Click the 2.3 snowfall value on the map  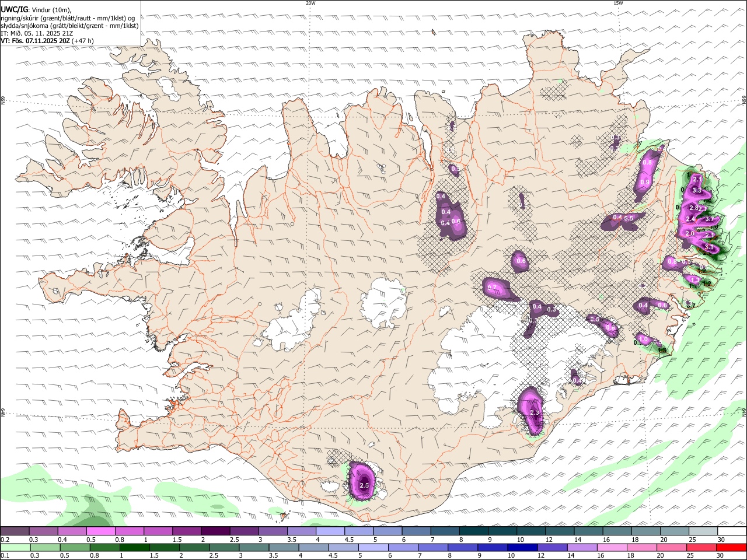pos(535,412)
